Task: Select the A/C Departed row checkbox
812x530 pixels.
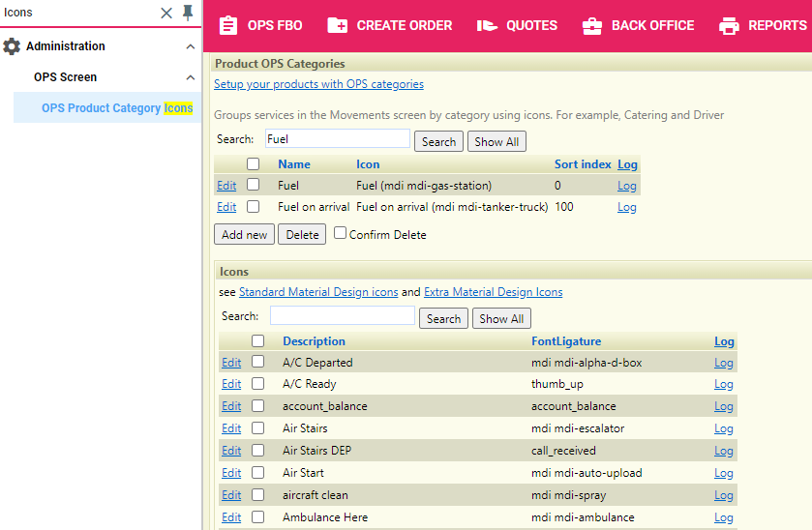Action: pyautogui.click(x=258, y=363)
